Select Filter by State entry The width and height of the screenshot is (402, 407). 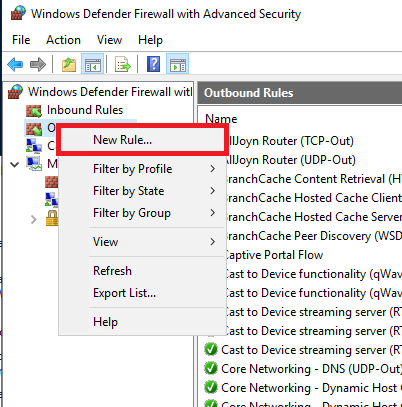pyautogui.click(x=142, y=191)
